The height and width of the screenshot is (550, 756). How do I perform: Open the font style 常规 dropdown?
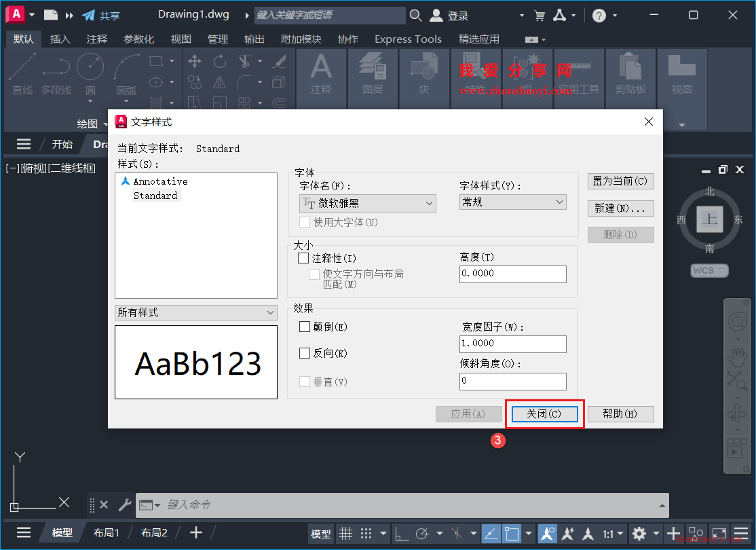click(x=513, y=202)
